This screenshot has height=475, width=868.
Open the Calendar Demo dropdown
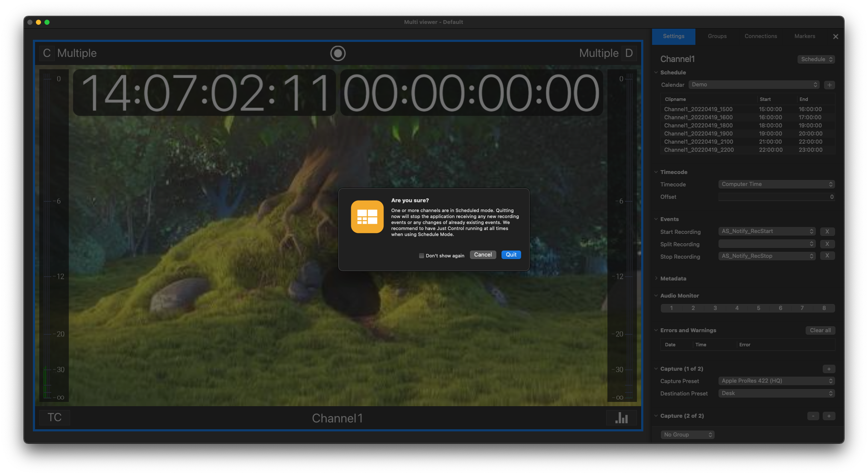(754, 85)
